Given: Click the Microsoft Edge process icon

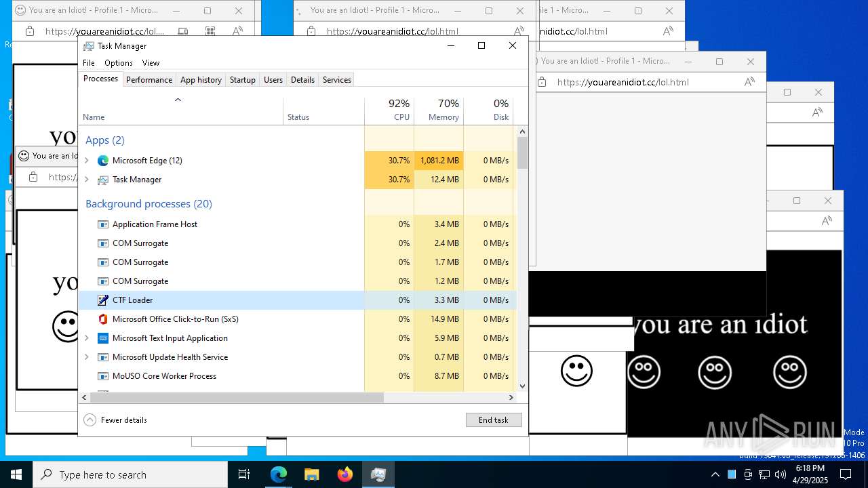Looking at the screenshot, I should 103,161.
